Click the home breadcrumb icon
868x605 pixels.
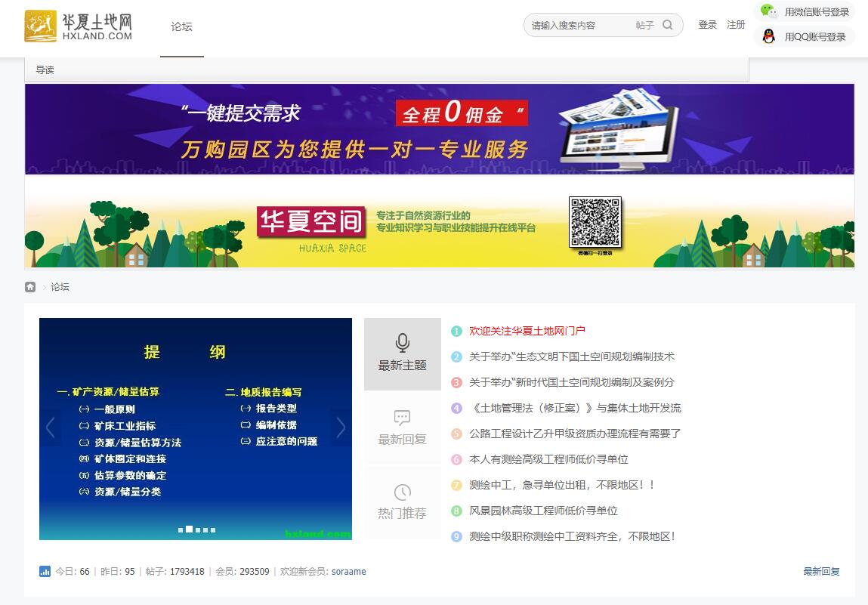(30, 287)
